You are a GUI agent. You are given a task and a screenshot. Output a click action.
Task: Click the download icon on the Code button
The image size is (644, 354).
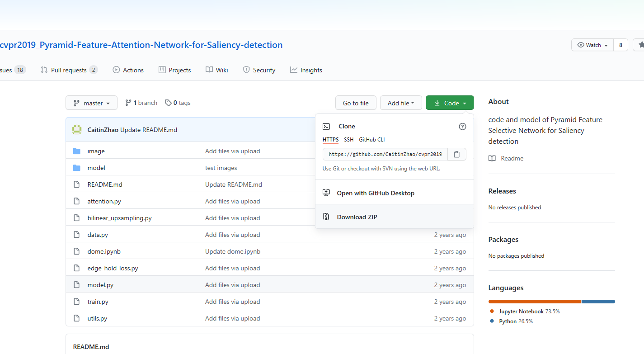[437, 103]
